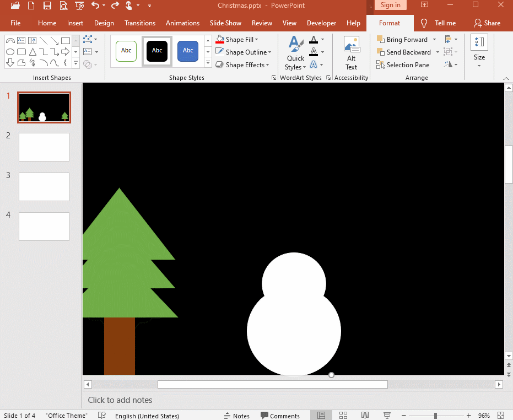Click Ribbon Display Options icon in title bar
513x420 pixels.
424,4
